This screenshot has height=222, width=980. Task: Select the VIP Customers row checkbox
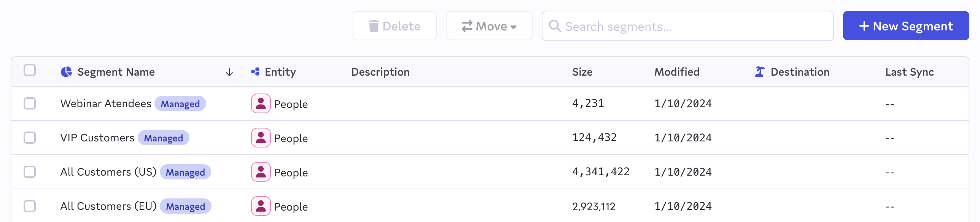coord(30,138)
